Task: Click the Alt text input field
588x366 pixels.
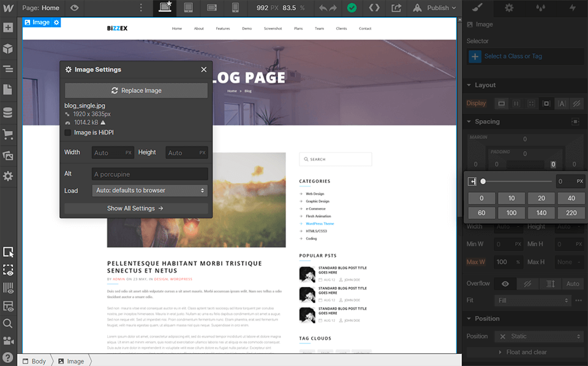Action: (149, 174)
